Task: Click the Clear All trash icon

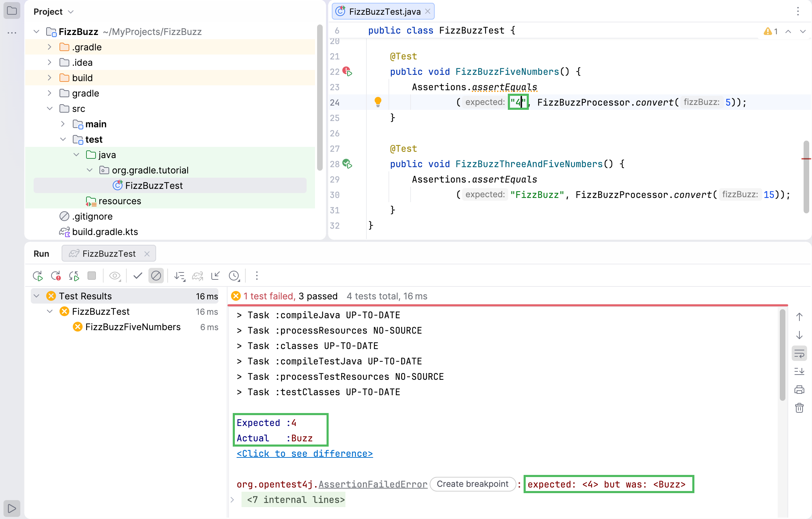Action: coord(799,408)
